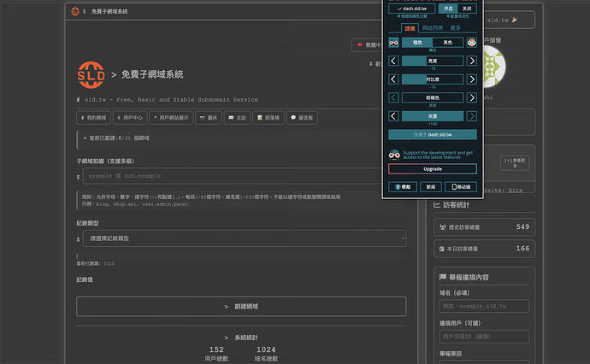590x364 pixels.
Task: Select light mode option
Action: (x=448, y=43)
